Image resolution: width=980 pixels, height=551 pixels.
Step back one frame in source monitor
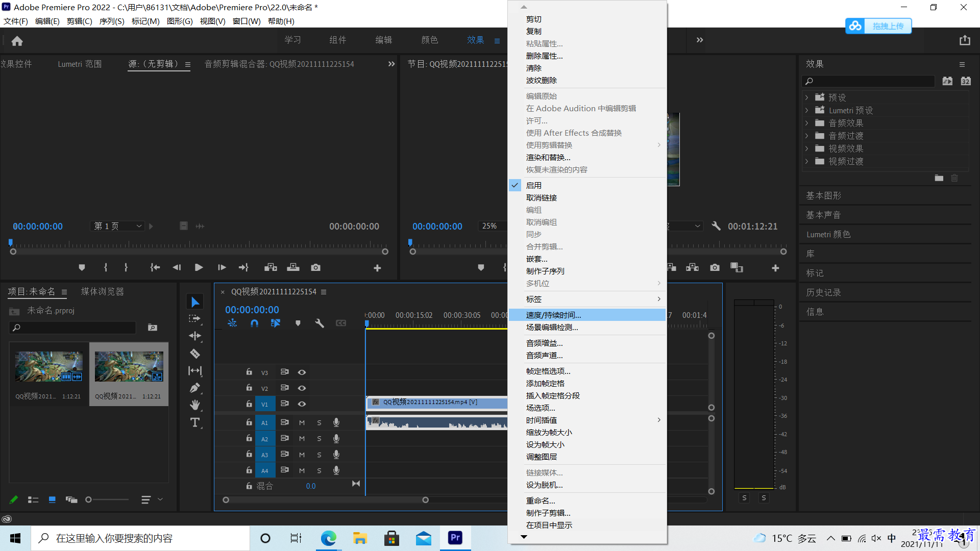coord(177,267)
